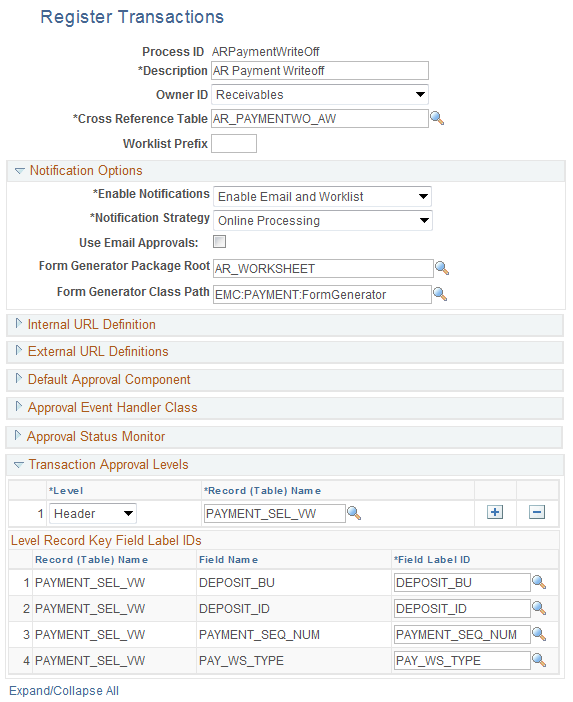Screen dimensions: 573x702
Task: Click the Form Generator Class Path field
Action: coord(322,295)
